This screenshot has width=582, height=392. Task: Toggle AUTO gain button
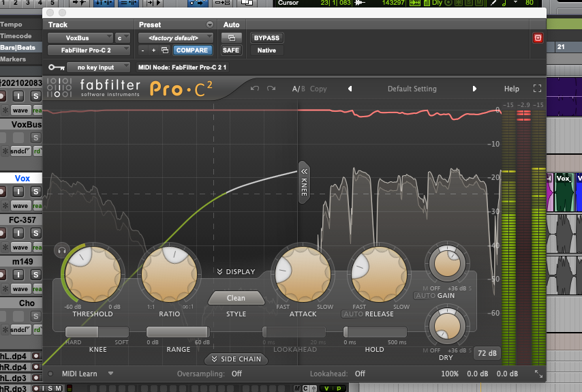[x=425, y=296]
